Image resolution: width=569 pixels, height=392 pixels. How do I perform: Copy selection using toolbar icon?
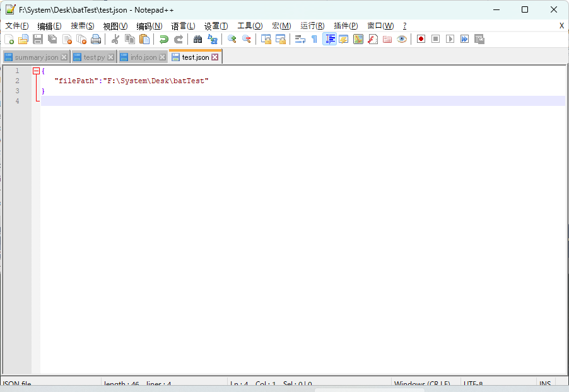point(130,39)
